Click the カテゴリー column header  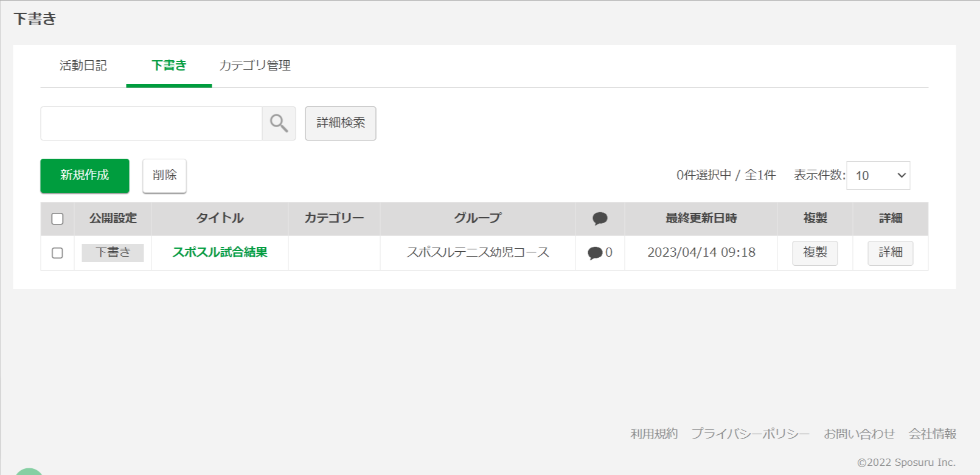click(334, 218)
